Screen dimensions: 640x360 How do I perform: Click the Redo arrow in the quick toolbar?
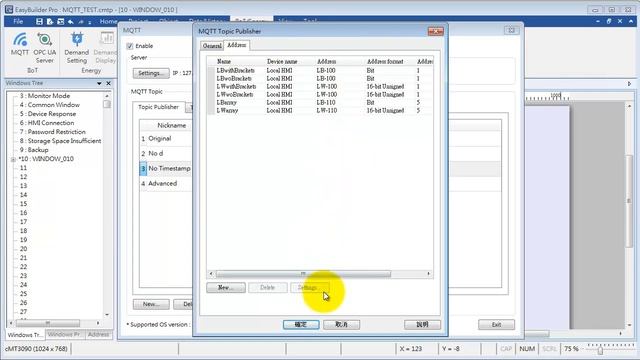pyautogui.click(x=81, y=21)
